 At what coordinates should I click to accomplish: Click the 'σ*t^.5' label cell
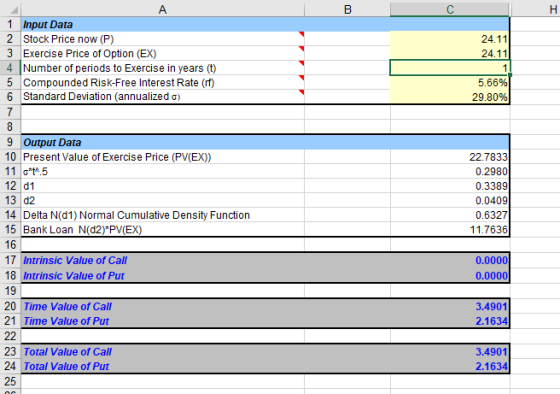[x=162, y=172]
